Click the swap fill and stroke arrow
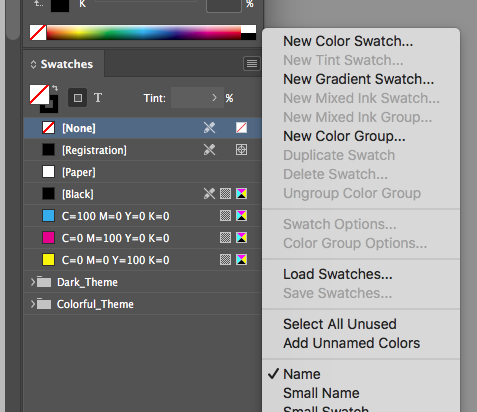Image resolution: width=477 pixels, height=412 pixels. [x=55, y=88]
